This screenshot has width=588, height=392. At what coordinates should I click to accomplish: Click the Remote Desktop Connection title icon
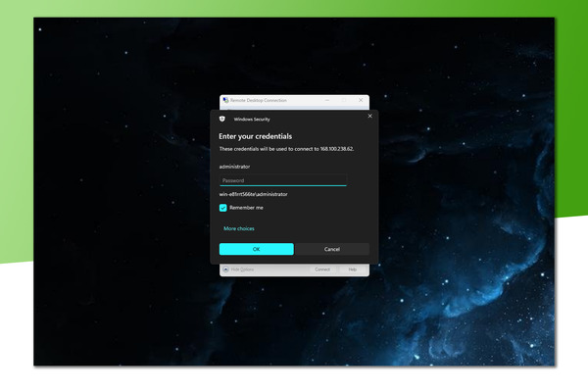coord(225,100)
